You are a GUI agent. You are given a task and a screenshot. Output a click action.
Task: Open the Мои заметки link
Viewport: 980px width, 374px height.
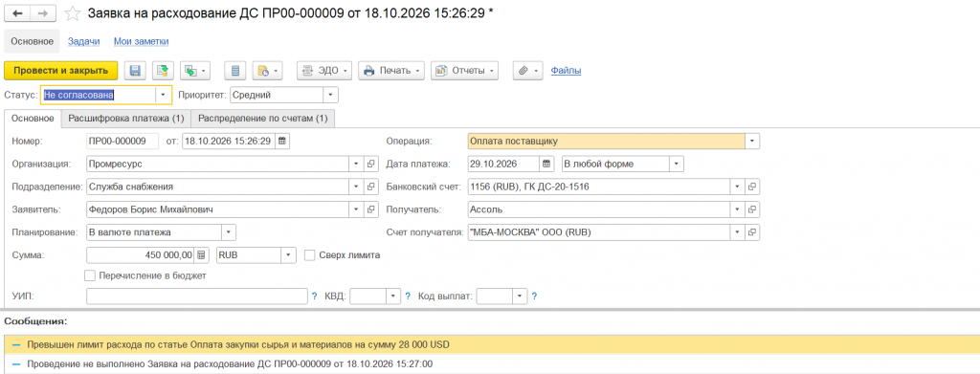tap(142, 41)
